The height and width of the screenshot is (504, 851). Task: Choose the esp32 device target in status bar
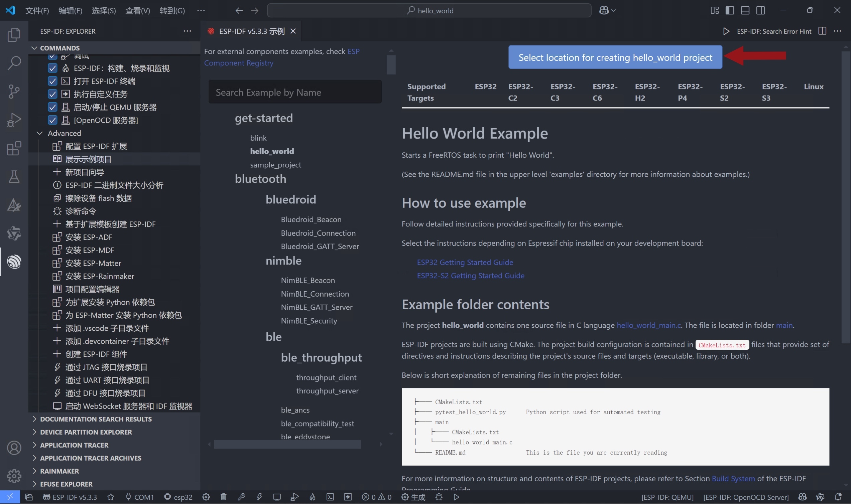point(178,497)
